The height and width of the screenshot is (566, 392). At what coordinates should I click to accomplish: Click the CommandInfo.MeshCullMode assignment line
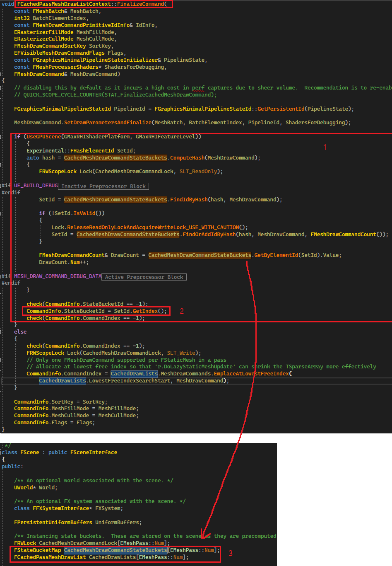77,416
